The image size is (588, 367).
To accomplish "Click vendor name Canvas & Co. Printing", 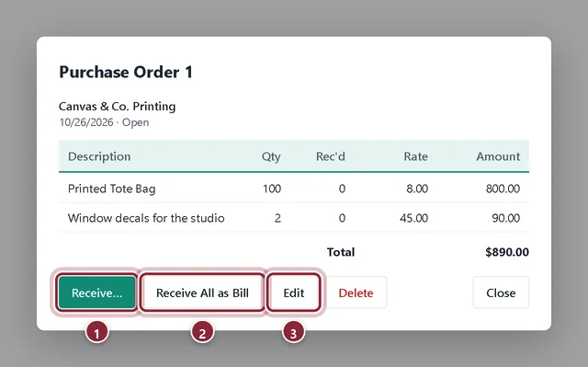I will click(117, 107).
